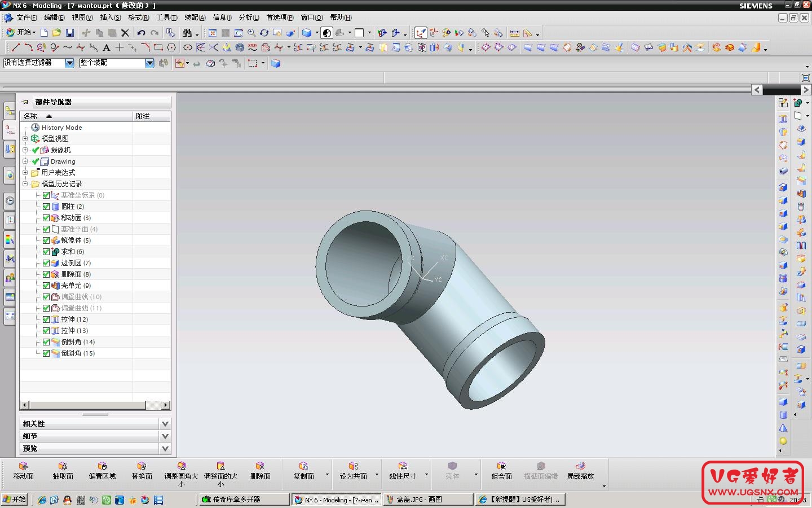812x508 pixels.
Task: Toggle checkbox for 移动面 (3) feature
Action: coord(46,218)
